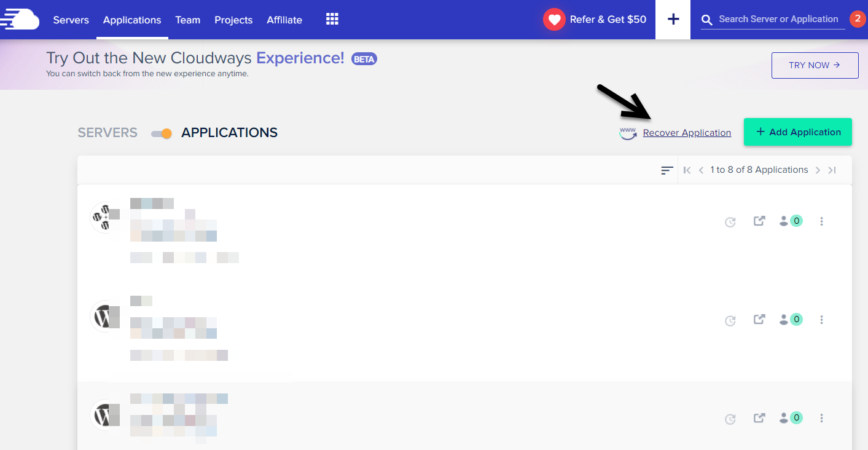Click the BETA badge in banner

pos(364,59)
